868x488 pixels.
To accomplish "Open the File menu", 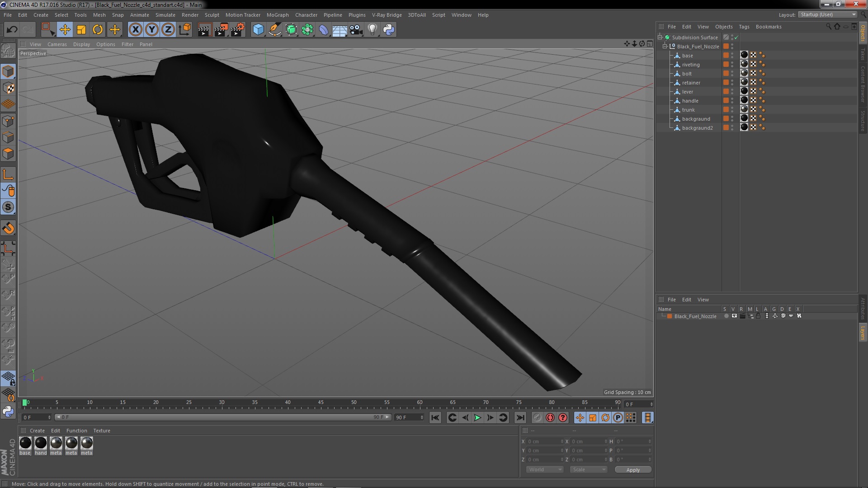I will pos(8,15).
